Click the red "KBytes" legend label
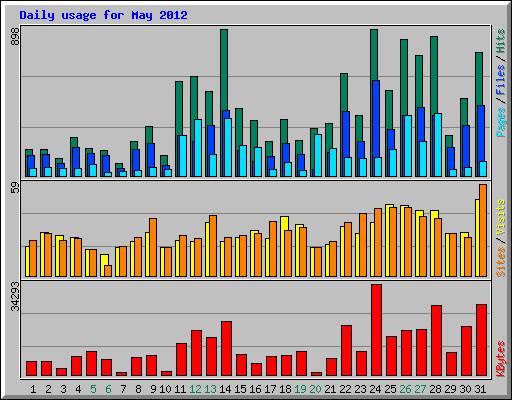Image resolution: width=512 pixels, height=400 pixels. 500,359
